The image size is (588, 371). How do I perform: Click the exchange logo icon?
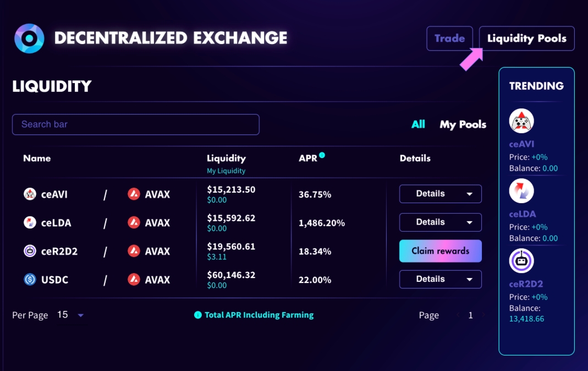click(x=29, y=39)
